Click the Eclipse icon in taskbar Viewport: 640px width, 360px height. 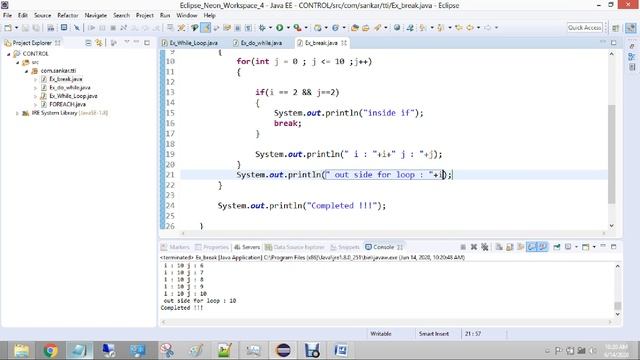tap(283, 350)
